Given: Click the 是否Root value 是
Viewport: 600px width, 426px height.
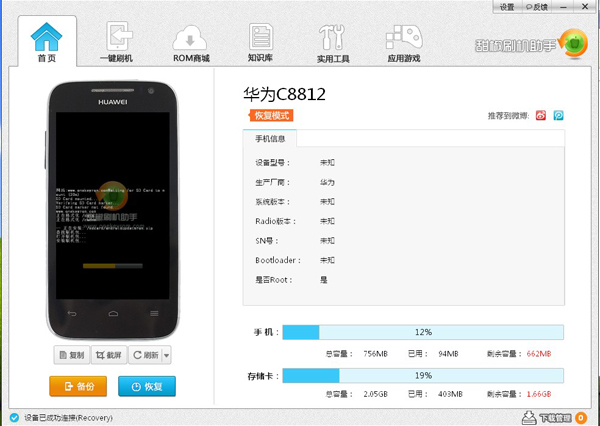Looking at the screenshot, I should (324, 280).
